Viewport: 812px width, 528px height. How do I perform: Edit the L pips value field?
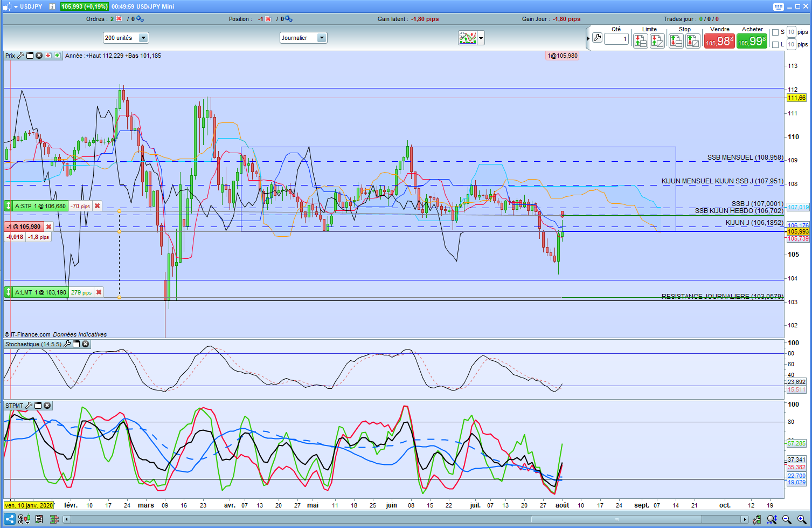coord(791,44)
